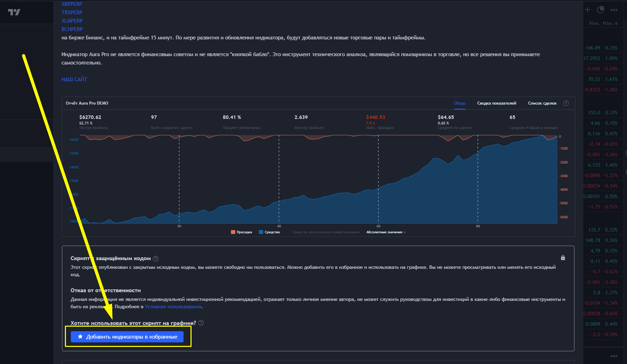The width and height of the screenshot is (627, 364).
Task: Sort watchlist by the Изм. в column header
Action: (610, 23)
